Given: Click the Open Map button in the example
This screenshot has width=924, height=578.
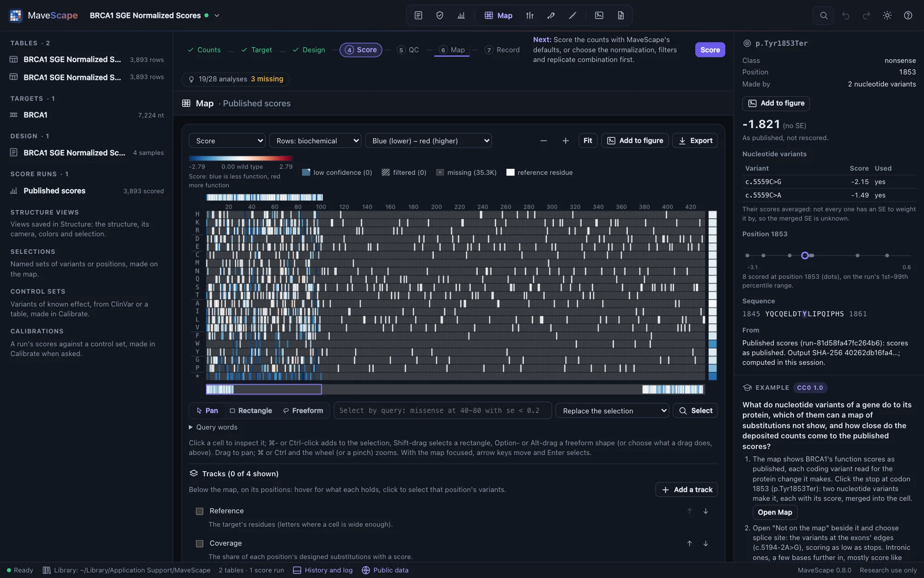Looking at the screenshot, I should click(775, 512).
